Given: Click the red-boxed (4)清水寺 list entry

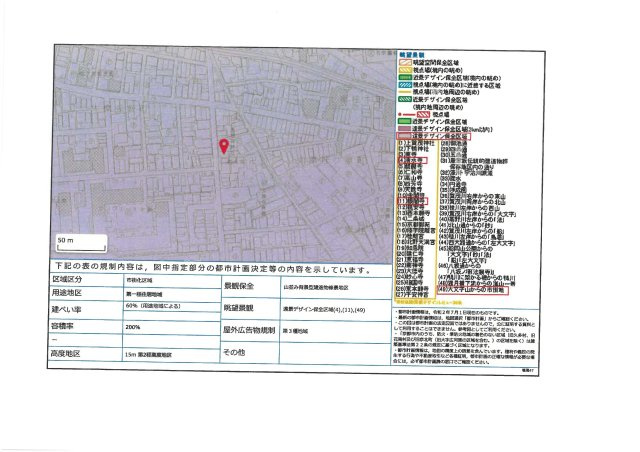Looking at the screenshot, I should point(413,160).
